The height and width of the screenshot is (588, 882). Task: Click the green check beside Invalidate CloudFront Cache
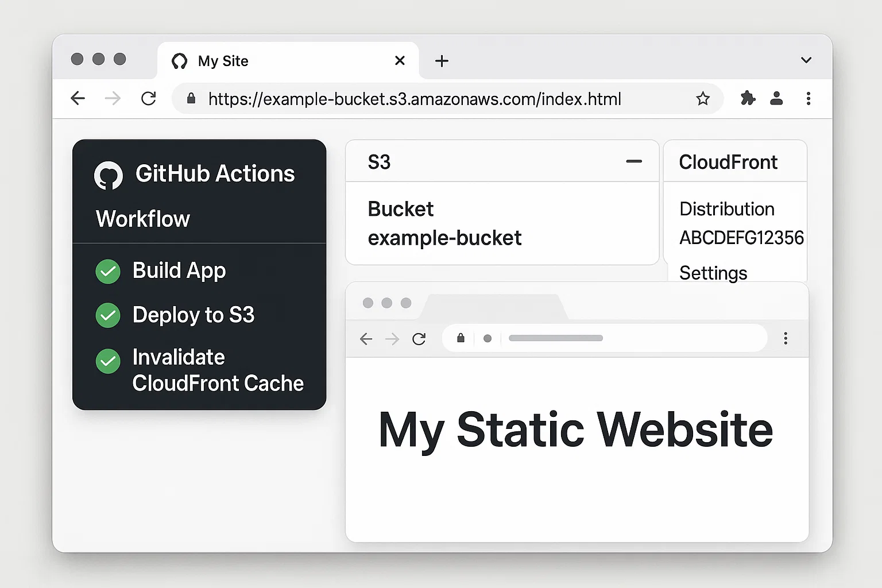(108, 361)
